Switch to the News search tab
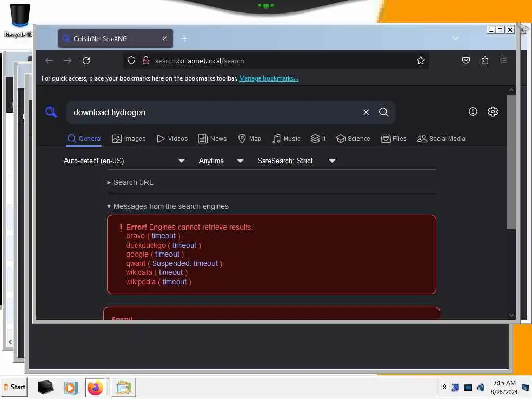 point(212,138)
